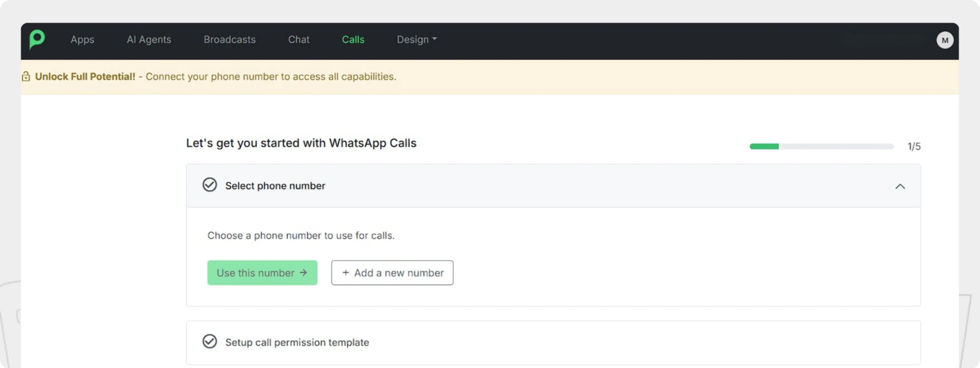
Task: Click the Use this number button
Action: (262, 273)
